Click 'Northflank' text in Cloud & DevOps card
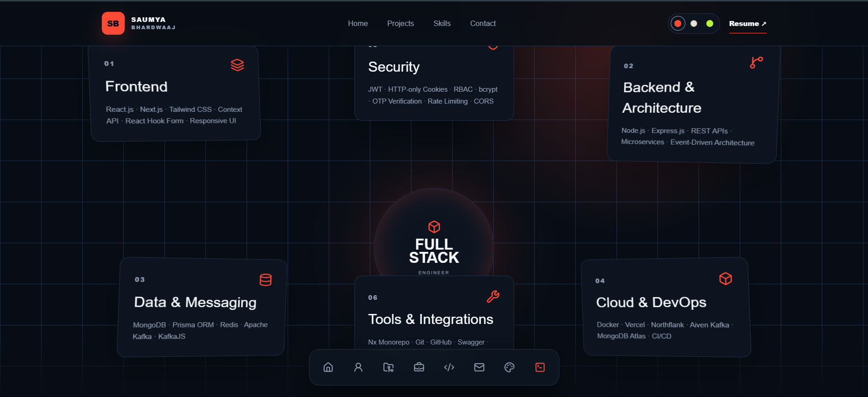 (668, 325)
